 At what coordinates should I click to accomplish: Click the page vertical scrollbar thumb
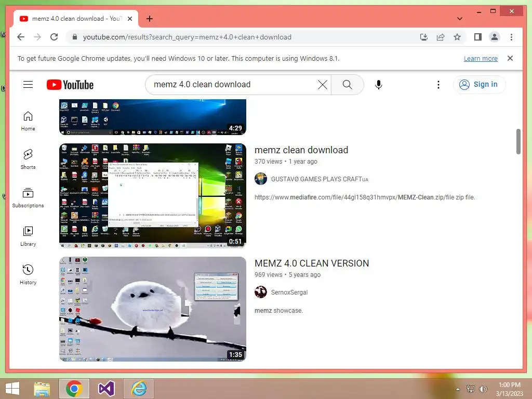click(x=518, y=141)
